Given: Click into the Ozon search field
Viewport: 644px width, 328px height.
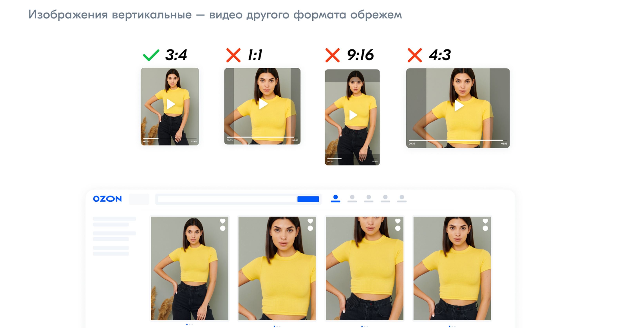Looking at the screenshot, I should (227, 199).
